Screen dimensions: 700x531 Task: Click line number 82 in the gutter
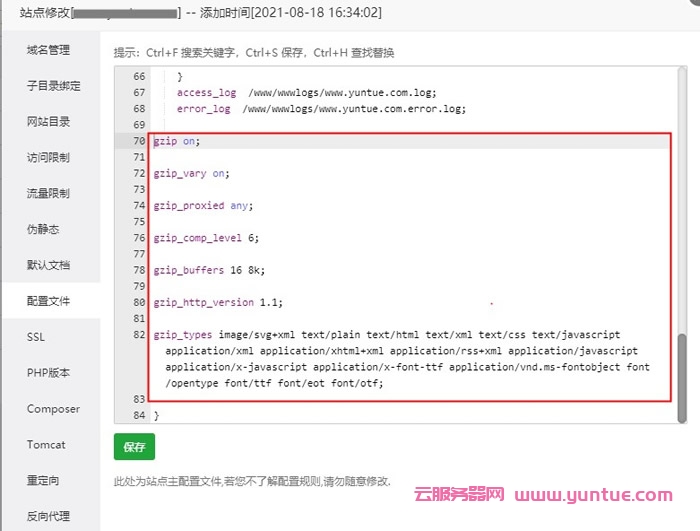(x=138, y=335)
